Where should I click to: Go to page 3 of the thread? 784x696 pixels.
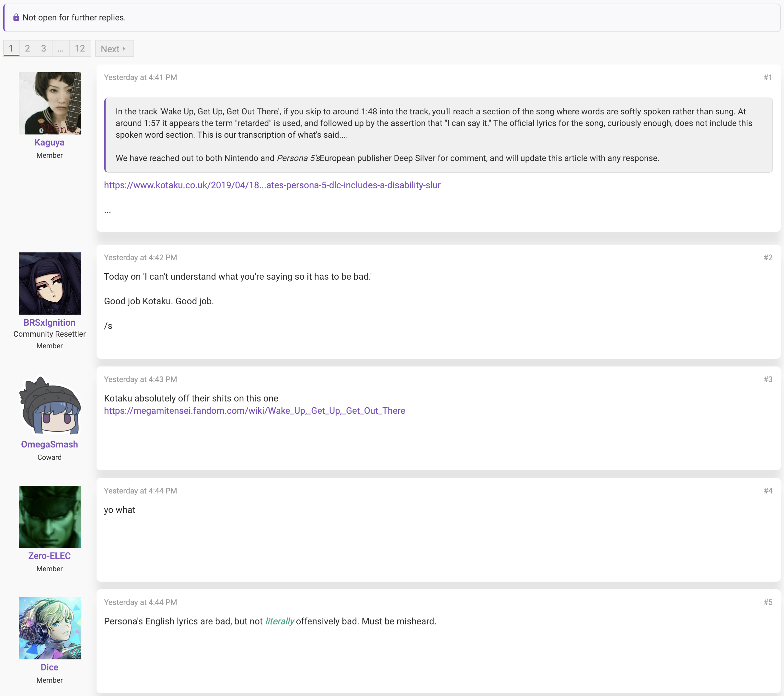[x=44, y=48]
